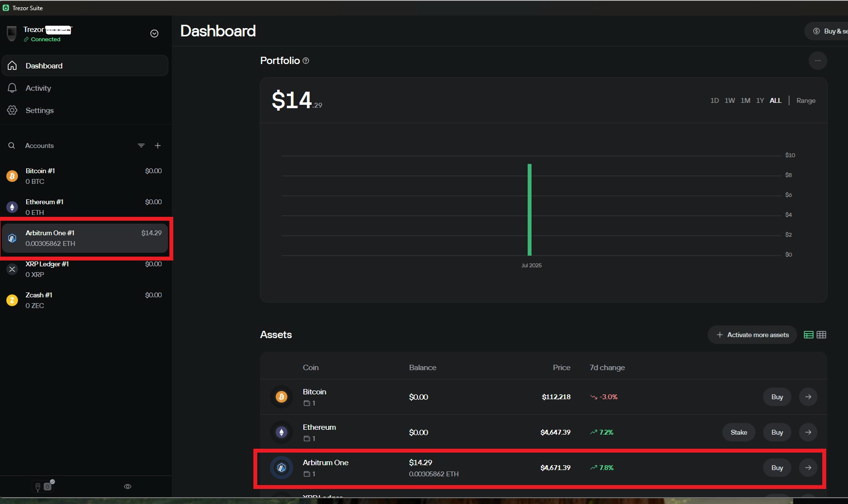Select the 1W graph range

[730, 100]
